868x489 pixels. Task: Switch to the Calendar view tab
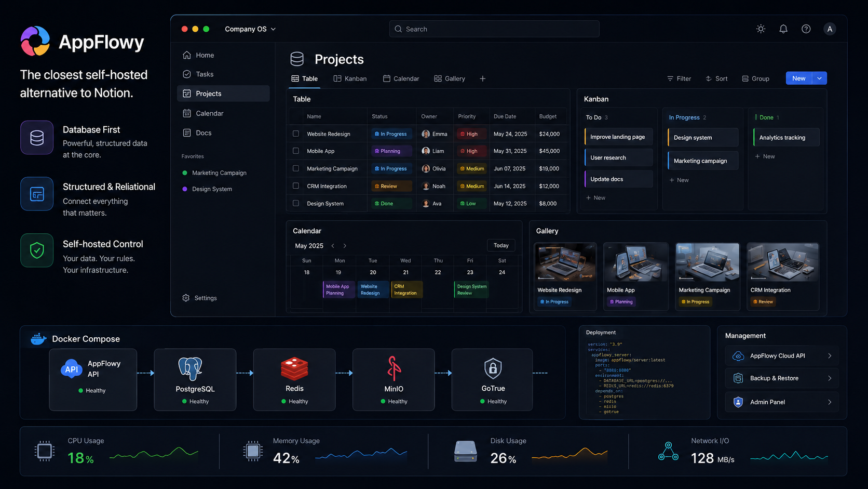click(401, 78)
